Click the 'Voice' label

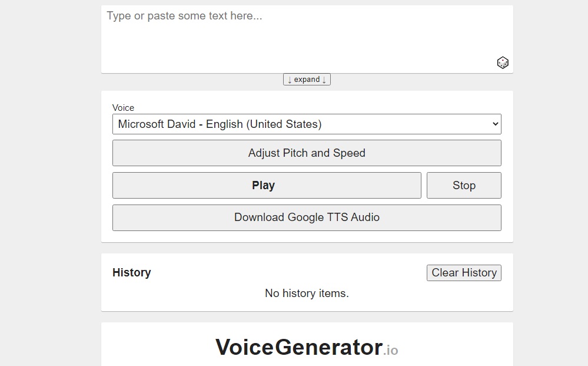click(x=123, y=108)
